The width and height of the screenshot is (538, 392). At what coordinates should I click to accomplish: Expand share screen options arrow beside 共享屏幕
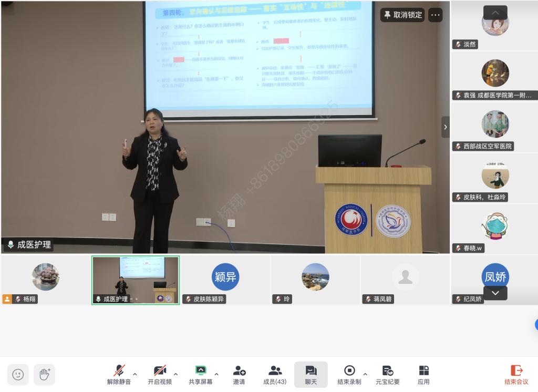(x=216, y=374)
